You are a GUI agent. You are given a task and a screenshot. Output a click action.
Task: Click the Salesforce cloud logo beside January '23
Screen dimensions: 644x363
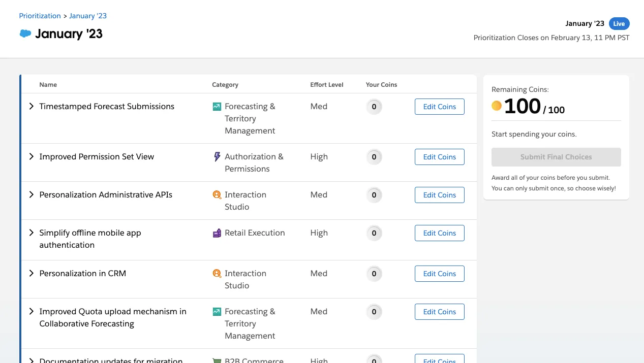[25, 34]
